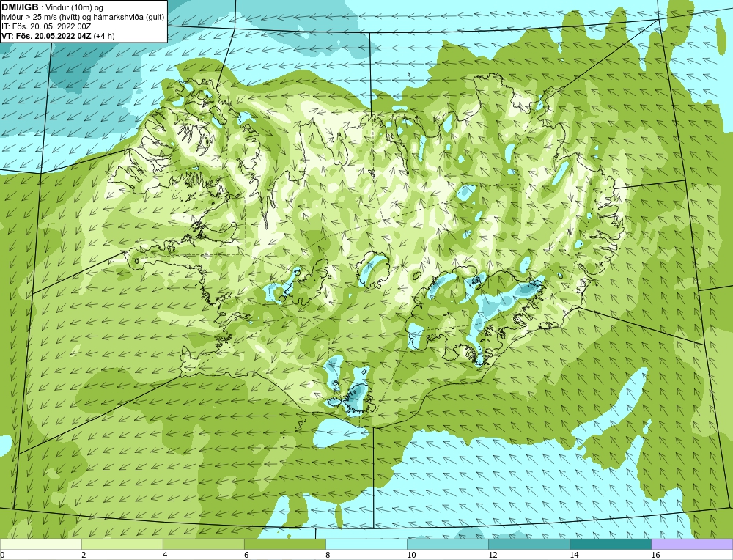
Task: Click the legend label '12'
Action: [493, 555]
